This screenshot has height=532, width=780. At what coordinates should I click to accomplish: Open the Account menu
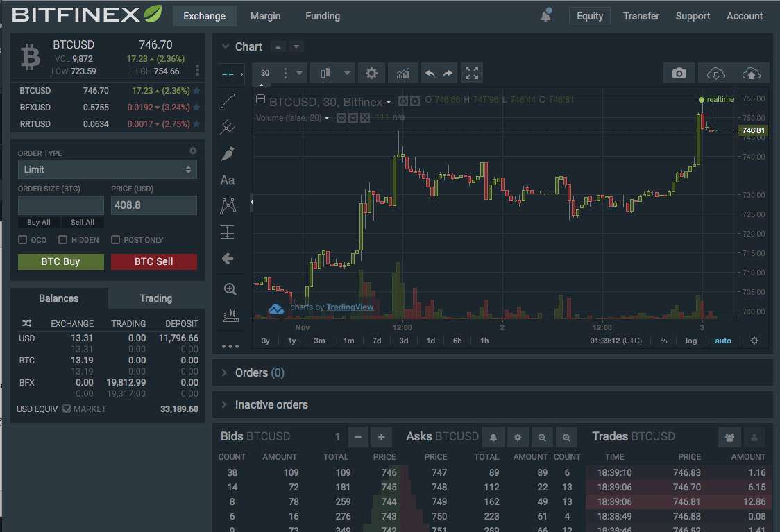pos(744,16)
